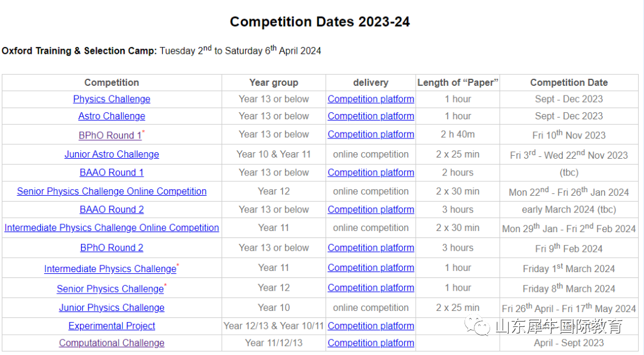The image size is (644, 355).
Task: Open Junior Astro Challenge link
Action: (112, 155)
